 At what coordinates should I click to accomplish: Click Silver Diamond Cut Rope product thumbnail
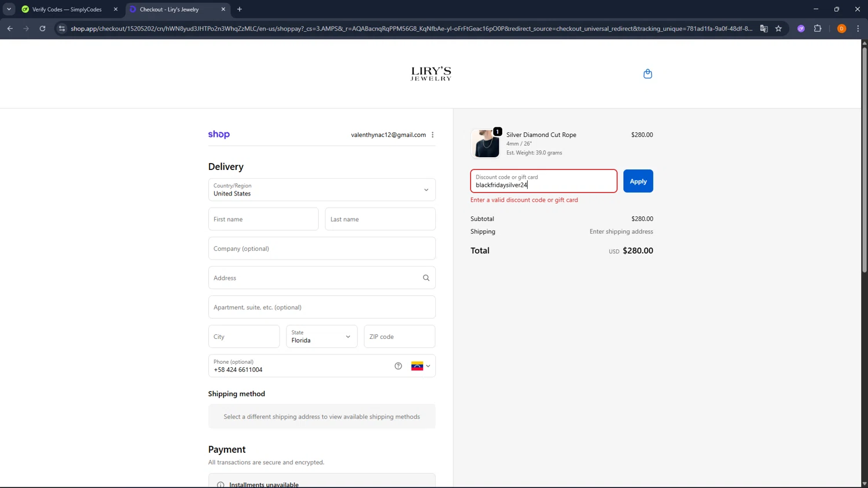(486, 143)
